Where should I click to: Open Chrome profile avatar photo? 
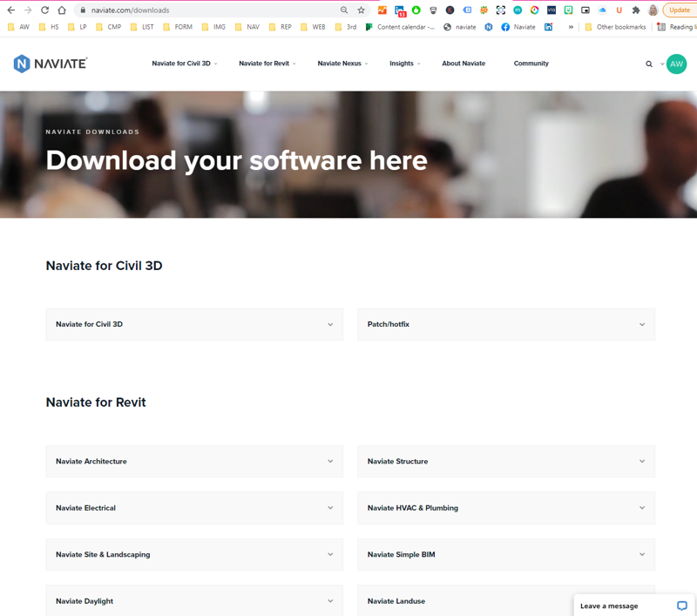[653, 10]
